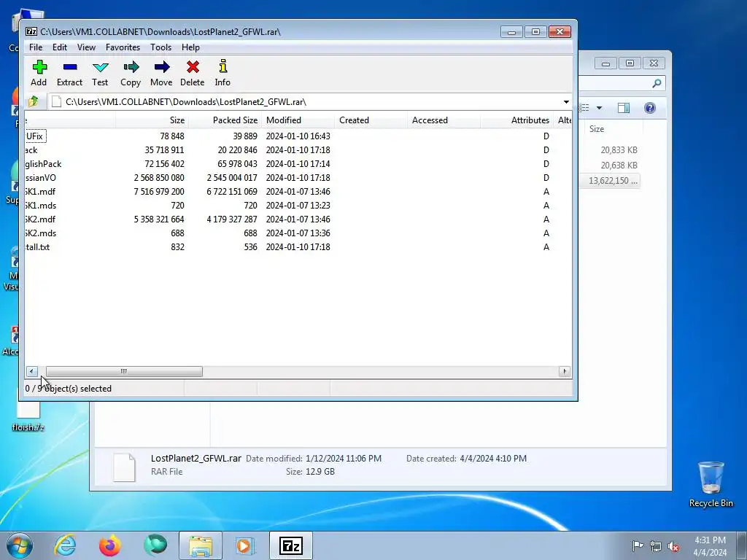Select the glishPack folder row
747x560 pixels.
(298, 164)
